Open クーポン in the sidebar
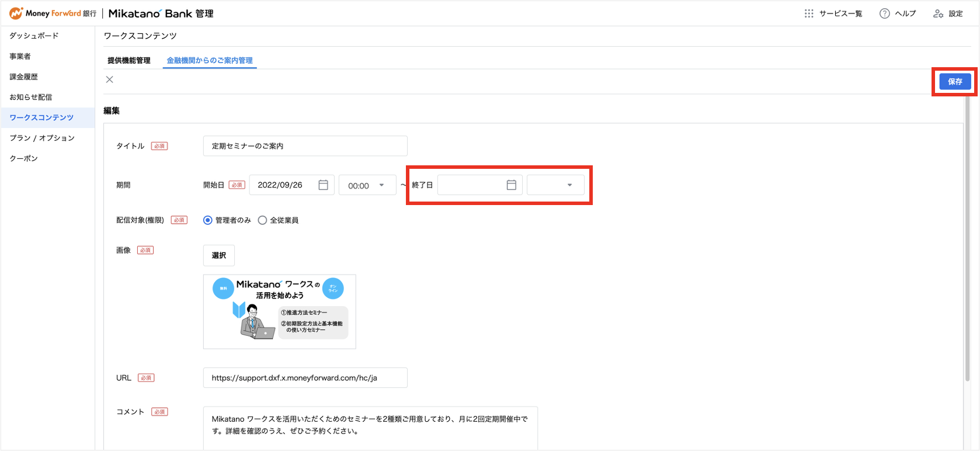The width and height of the screenshot is (980, 451). 23,158
